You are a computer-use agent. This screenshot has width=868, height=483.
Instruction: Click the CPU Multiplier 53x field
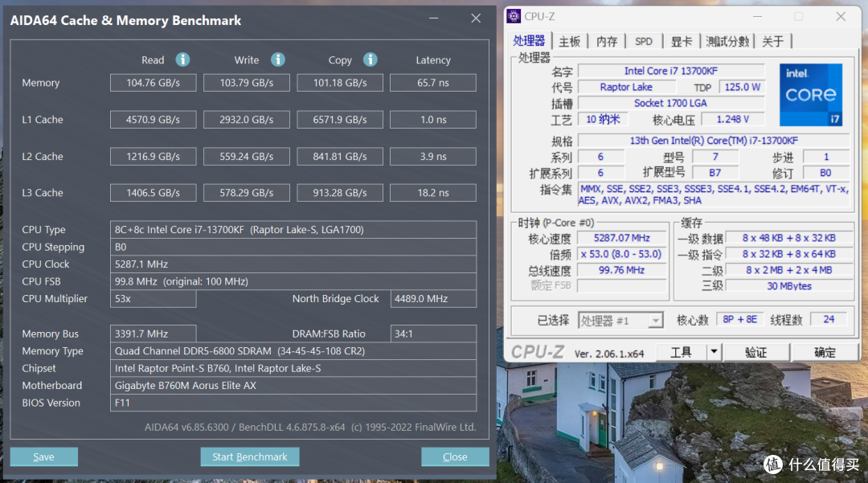click(x=154, y=299)
